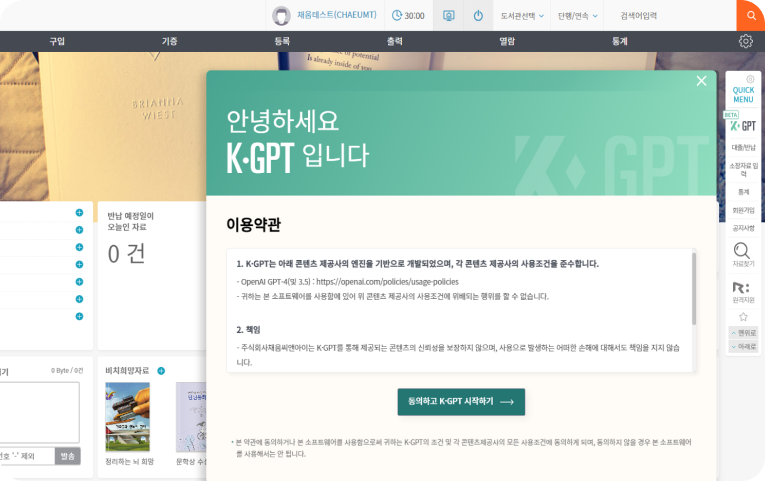Viewport: 765px width, 481px height.
Task: Click the 아래로 scroll-down button
Action: 743,346
